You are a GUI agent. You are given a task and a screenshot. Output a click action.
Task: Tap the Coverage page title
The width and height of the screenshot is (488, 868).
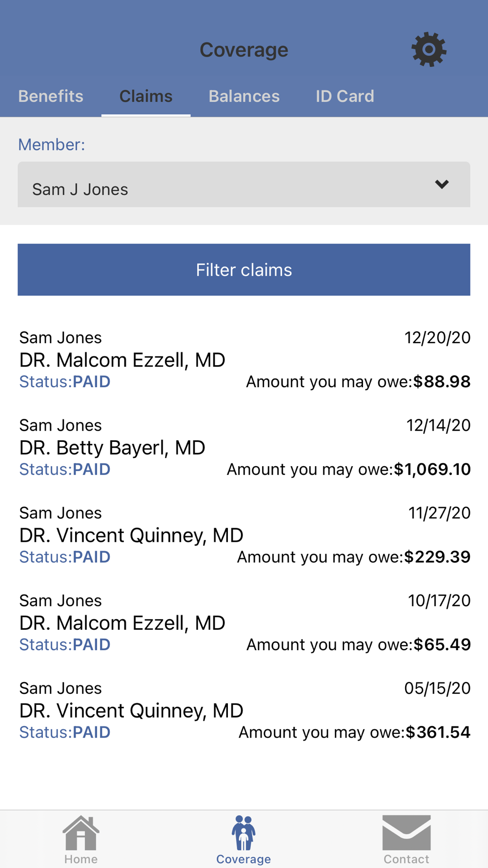click(x=244, y=50)
